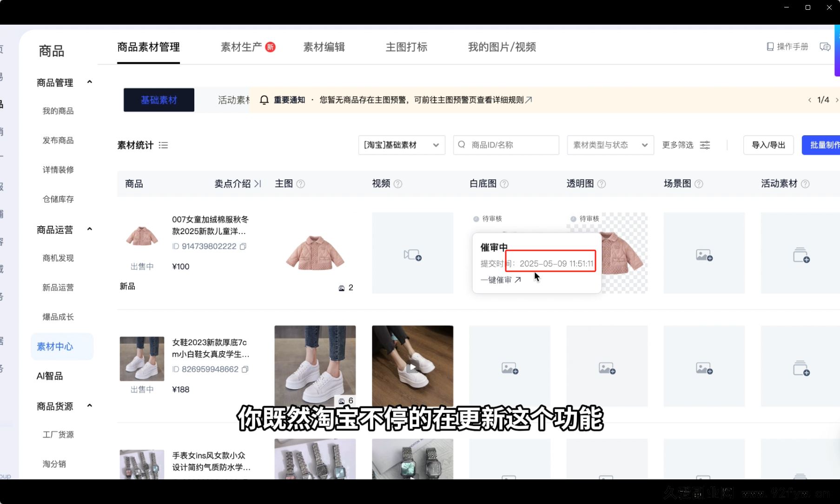Click the 主图 help question mark icon
The height and width of the screenshot is (504, 840).
(301, 183)
